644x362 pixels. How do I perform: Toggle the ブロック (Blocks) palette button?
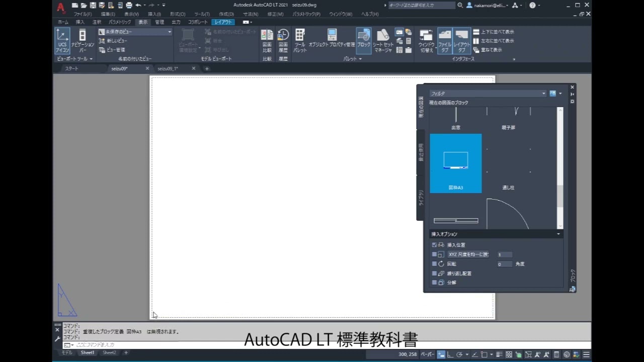(364, 41)
